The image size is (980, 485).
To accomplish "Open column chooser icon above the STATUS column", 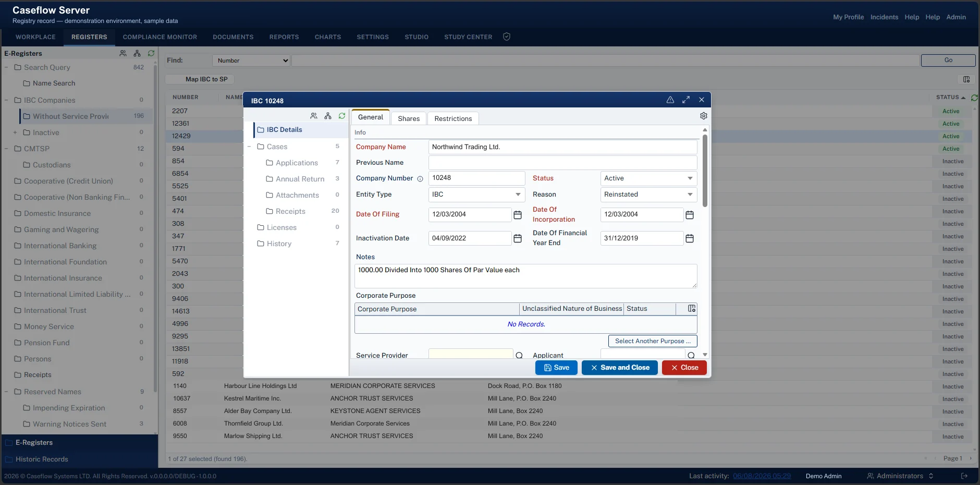I will [x=966, y=79].
